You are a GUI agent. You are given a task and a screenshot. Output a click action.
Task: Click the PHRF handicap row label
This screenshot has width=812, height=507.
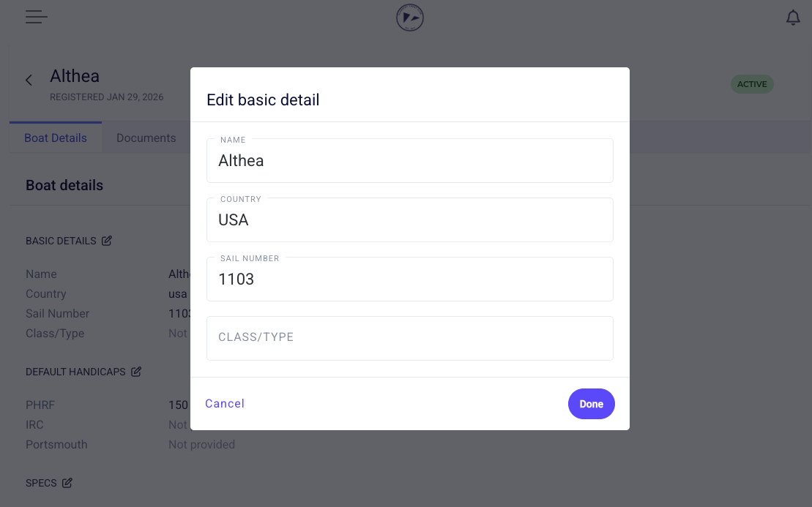tap(40, 405)
